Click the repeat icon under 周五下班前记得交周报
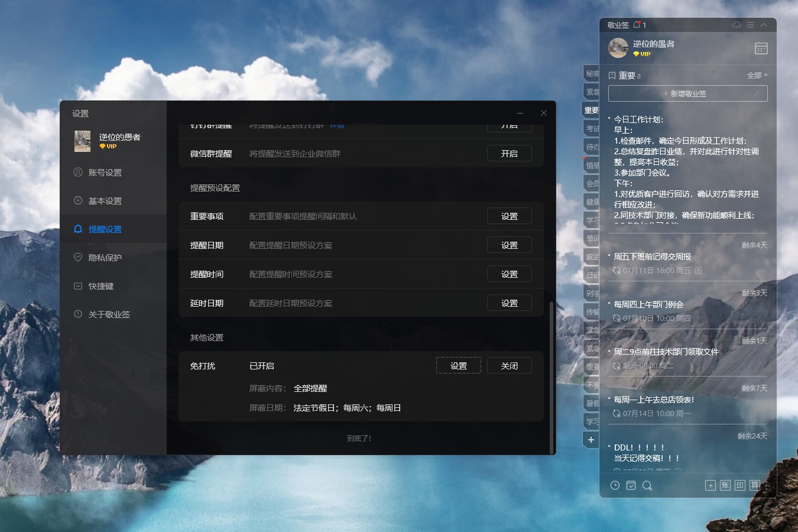Screen dimensions: 798x532 [x=617, y=270]
